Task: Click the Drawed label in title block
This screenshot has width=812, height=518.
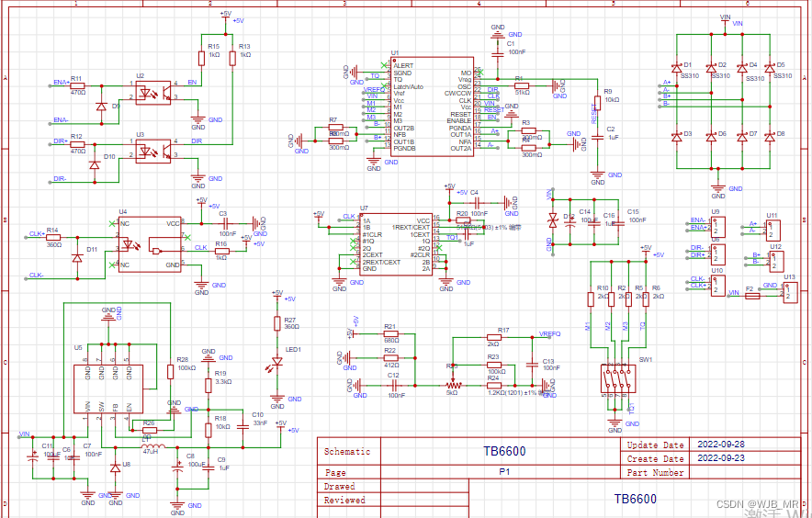Action: [x=340, y=487]
